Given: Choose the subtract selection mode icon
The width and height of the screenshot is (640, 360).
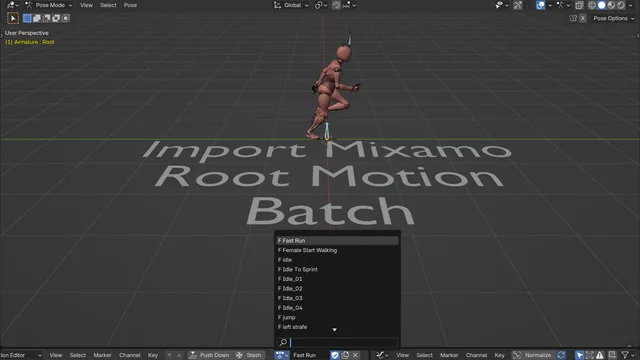Looking at the screenshot, I should click(x=47, y=18).
